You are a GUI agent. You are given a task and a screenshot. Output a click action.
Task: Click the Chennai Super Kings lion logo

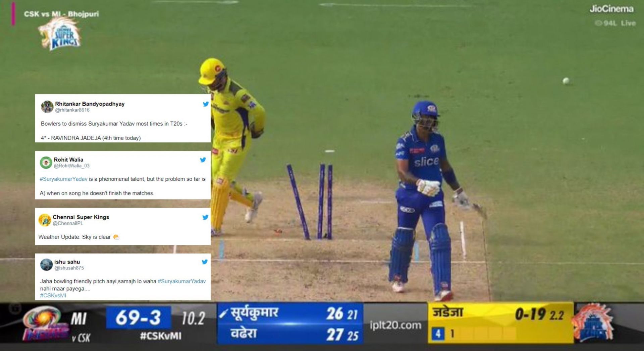tap(60, 34)
